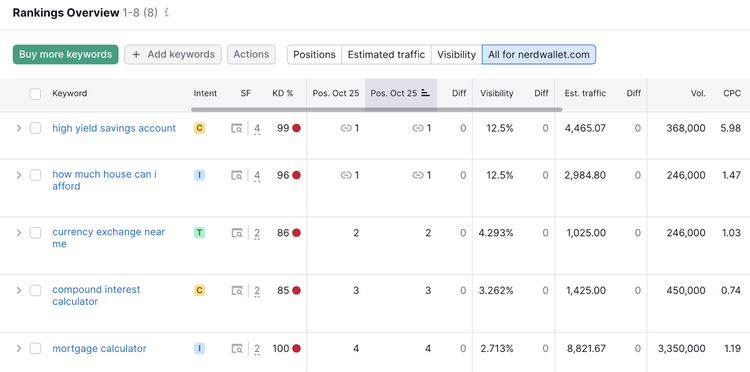Open the Rankings Overview info icon
The image size is (750, 372).
pyautogui.click(x=166, y=13)
